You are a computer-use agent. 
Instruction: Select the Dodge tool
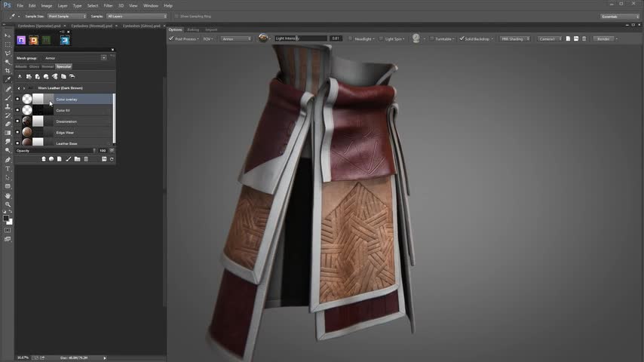(8, 150)
